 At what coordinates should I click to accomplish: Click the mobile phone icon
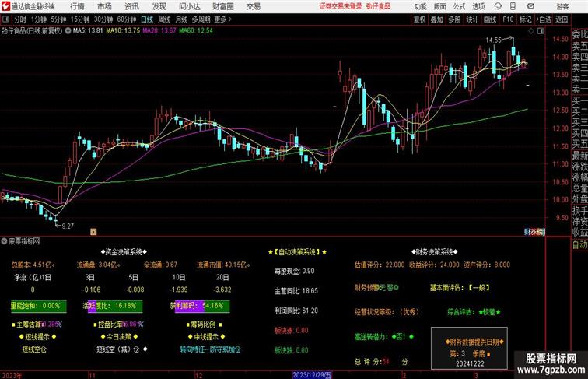click(513, 6)
